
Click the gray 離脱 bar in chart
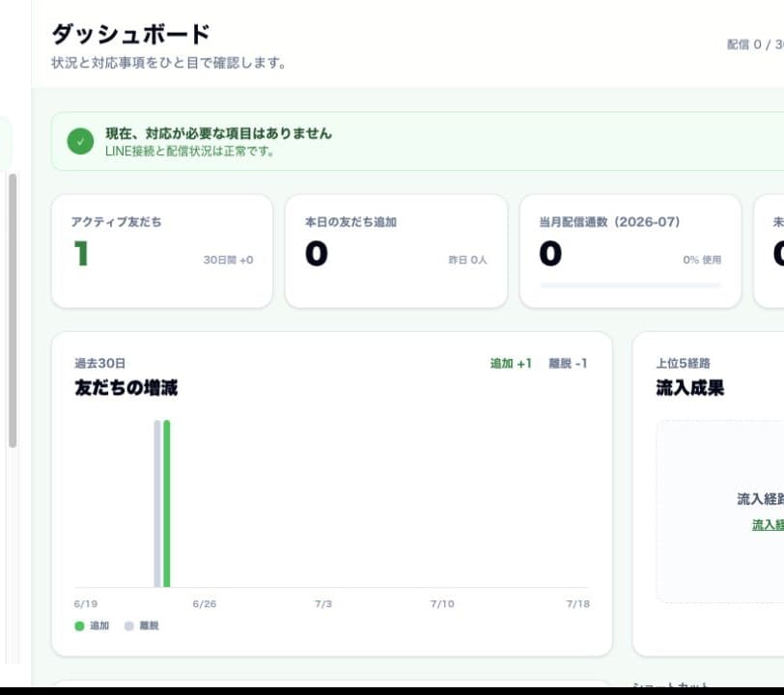pyautogui.click(x=157, y=504)
